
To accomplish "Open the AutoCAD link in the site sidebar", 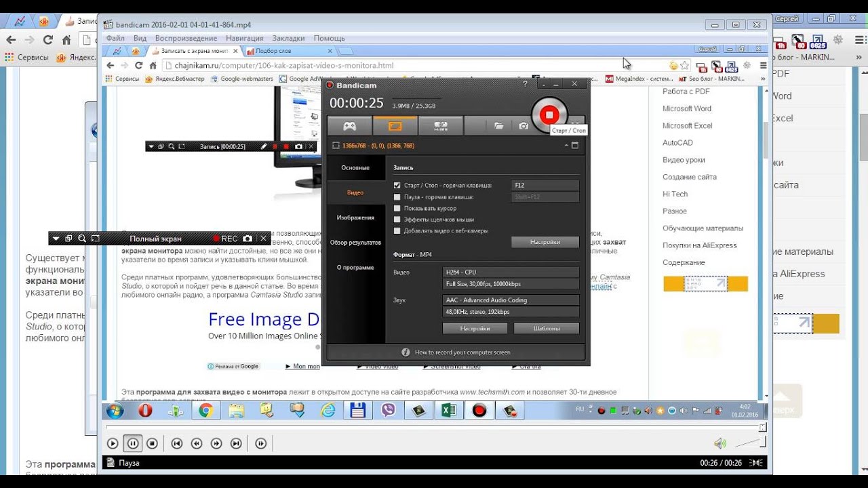I will [677, 143].
